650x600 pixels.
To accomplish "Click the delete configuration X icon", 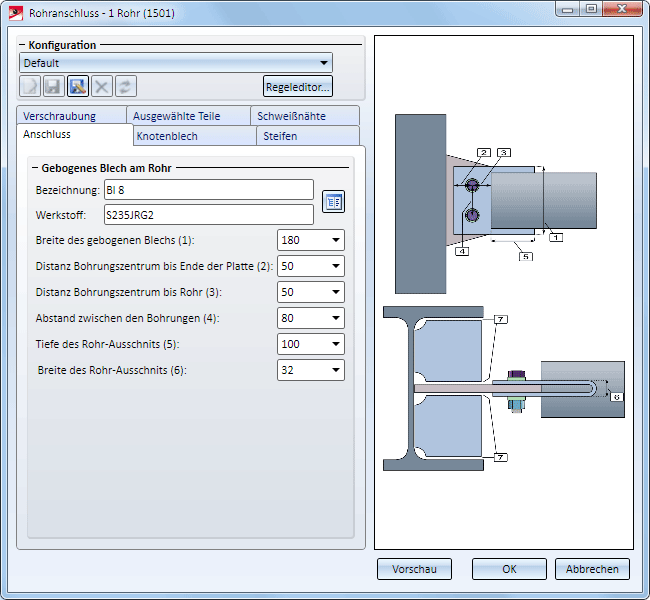I will (x=102, y=87).
